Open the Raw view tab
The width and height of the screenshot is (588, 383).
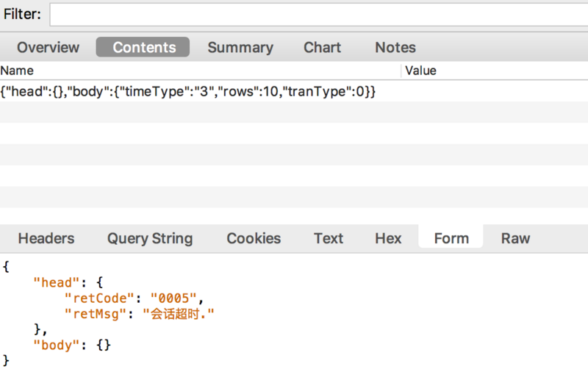coord(516,238)
